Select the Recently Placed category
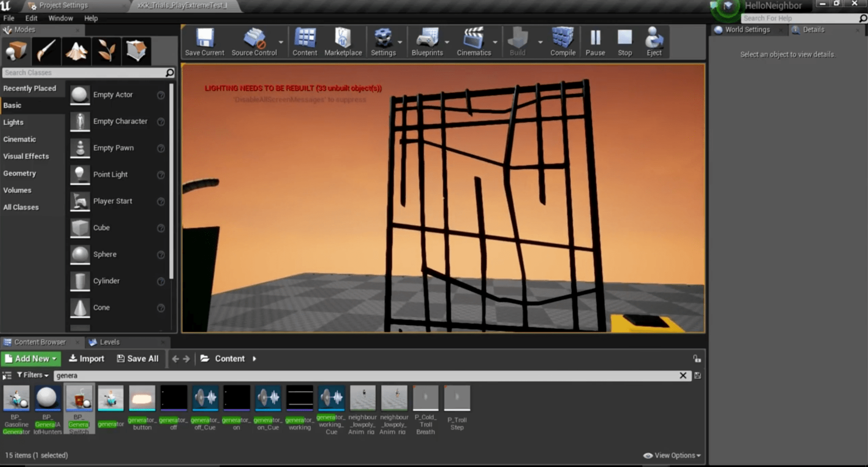This screenshot has height=467, width=868. (30, 88)
